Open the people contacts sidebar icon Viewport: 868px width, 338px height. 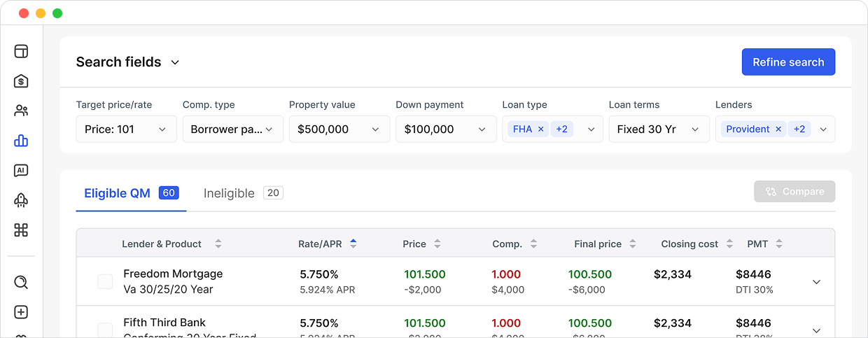coord(21,111)
